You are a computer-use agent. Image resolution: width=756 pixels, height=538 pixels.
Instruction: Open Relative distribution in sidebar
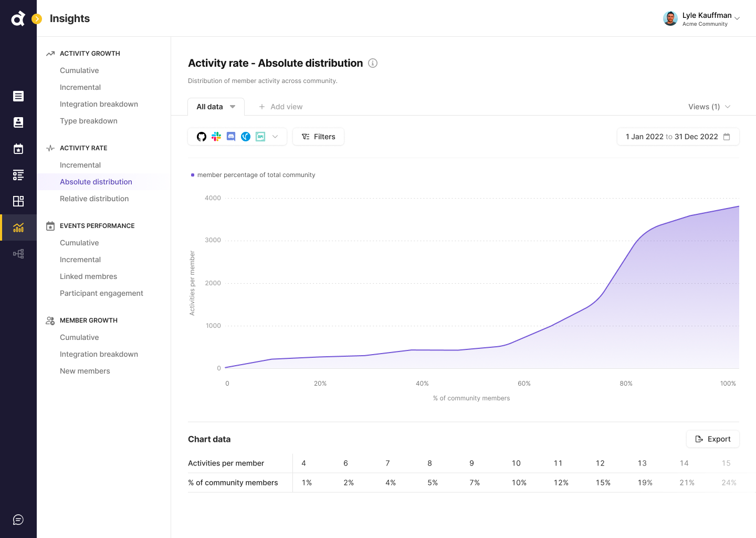[94, 199]
